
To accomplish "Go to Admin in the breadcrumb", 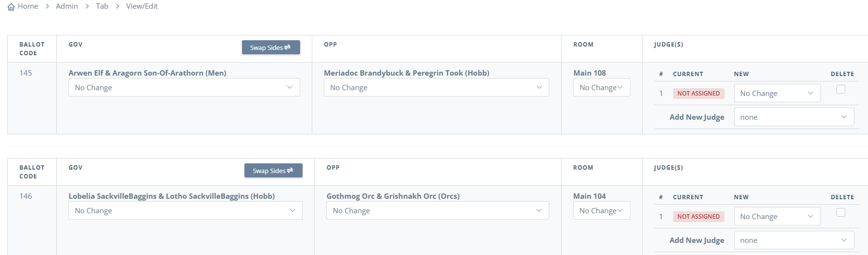I will tap(67, 6).
